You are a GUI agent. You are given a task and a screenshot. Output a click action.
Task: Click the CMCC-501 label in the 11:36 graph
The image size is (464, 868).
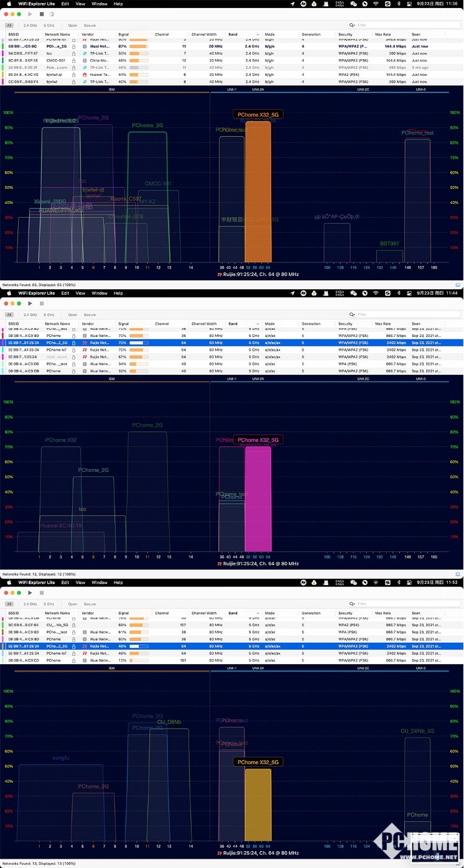(x=158, y=183)
